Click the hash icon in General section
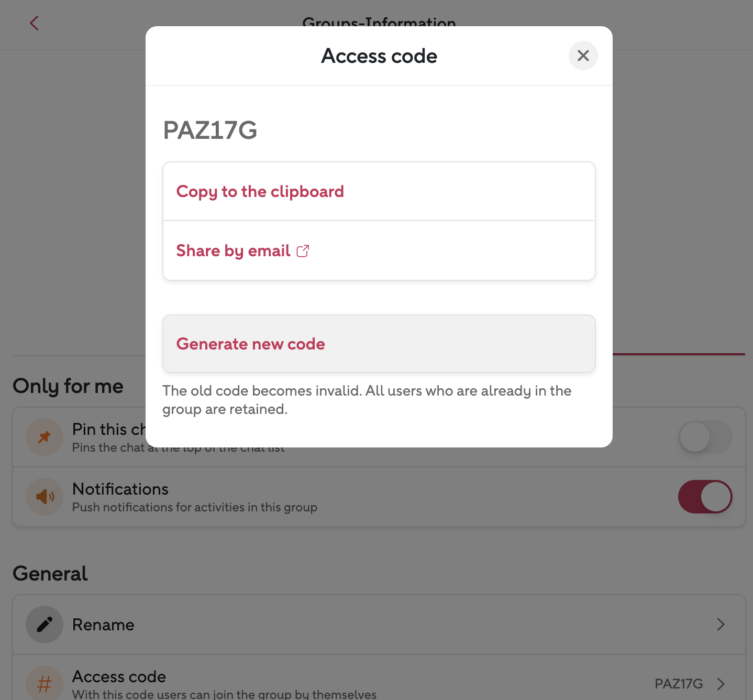 [x=45, y=684]
